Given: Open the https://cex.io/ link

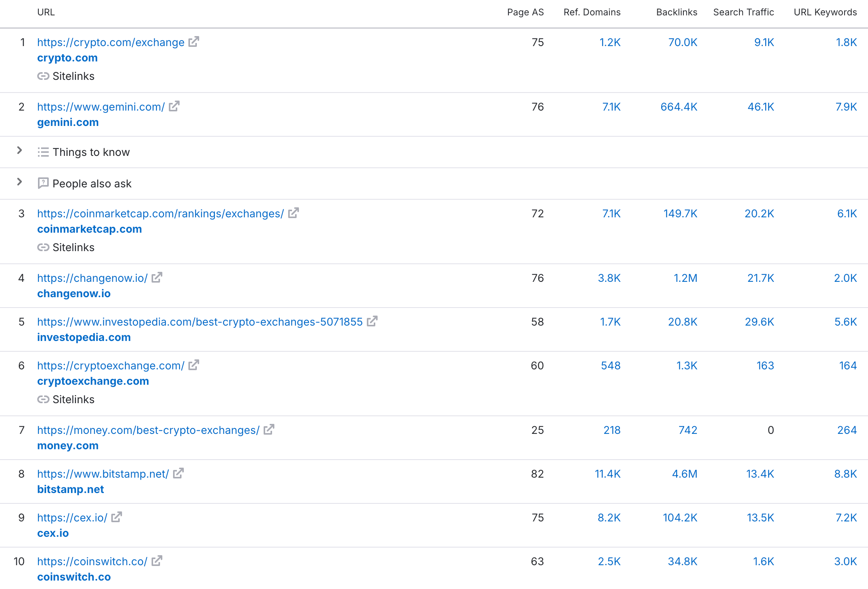Looking at the screenshot, I should point(72,518).
